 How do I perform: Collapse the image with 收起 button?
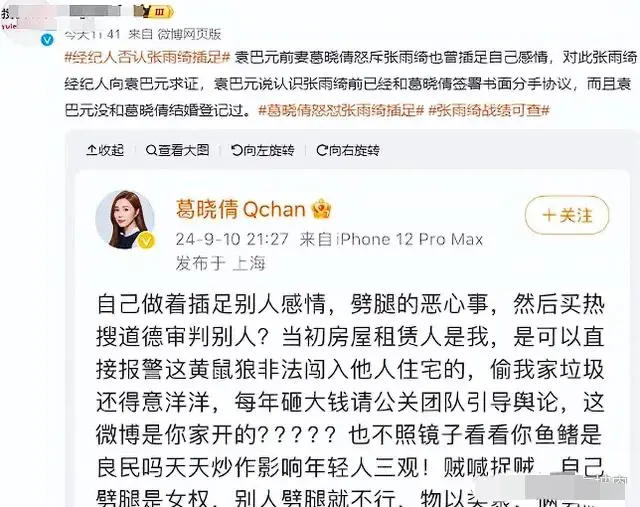(105, 151)
